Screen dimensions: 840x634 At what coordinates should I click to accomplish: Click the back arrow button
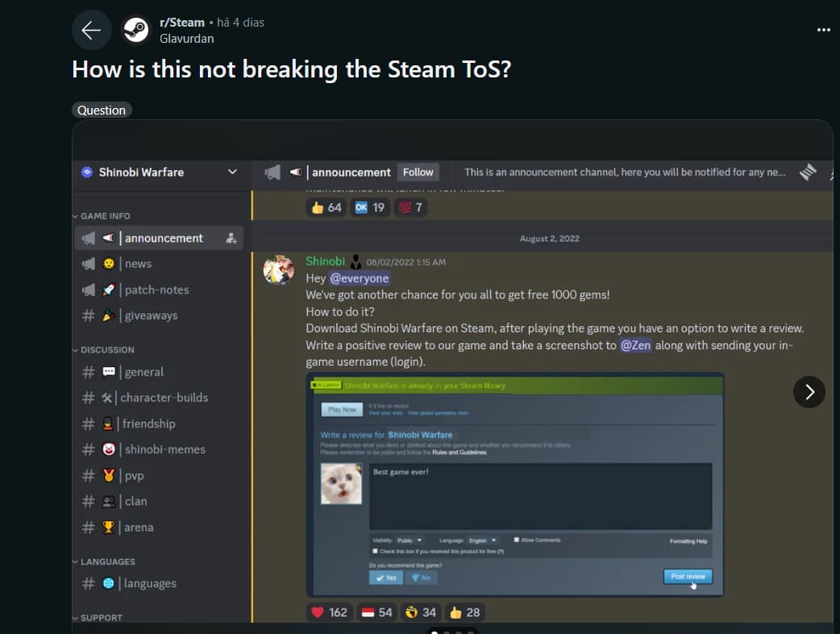(x=91, y=30)
